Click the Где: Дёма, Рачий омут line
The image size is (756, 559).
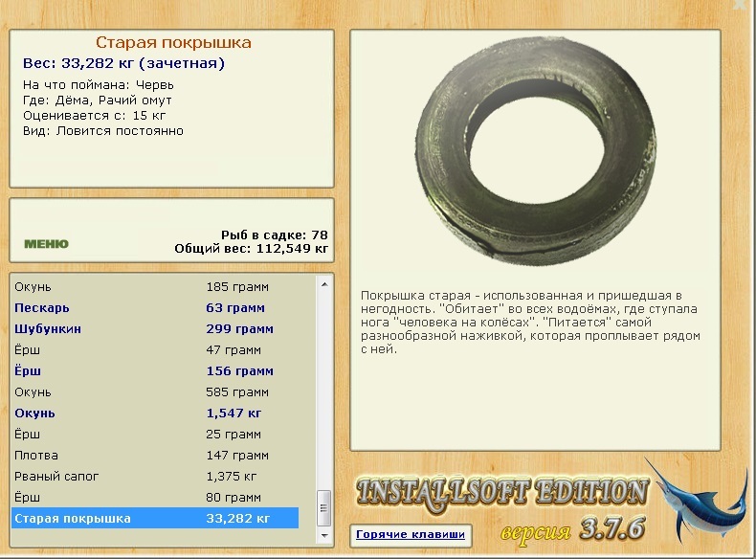point(98,101)
